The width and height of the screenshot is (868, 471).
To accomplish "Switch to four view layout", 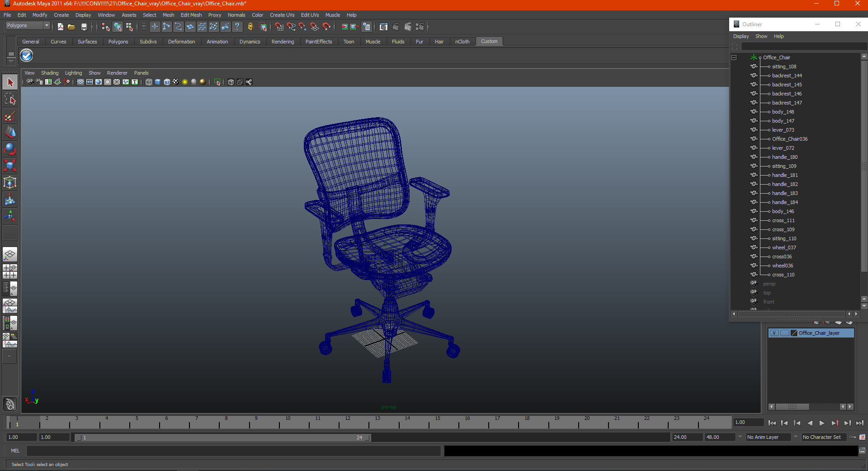I will 10,271.
